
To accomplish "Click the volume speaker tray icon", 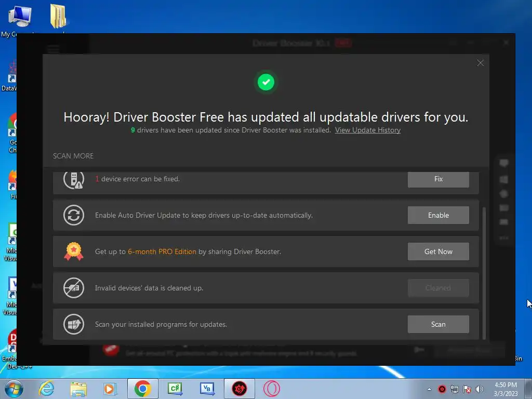I will (480, 389).
